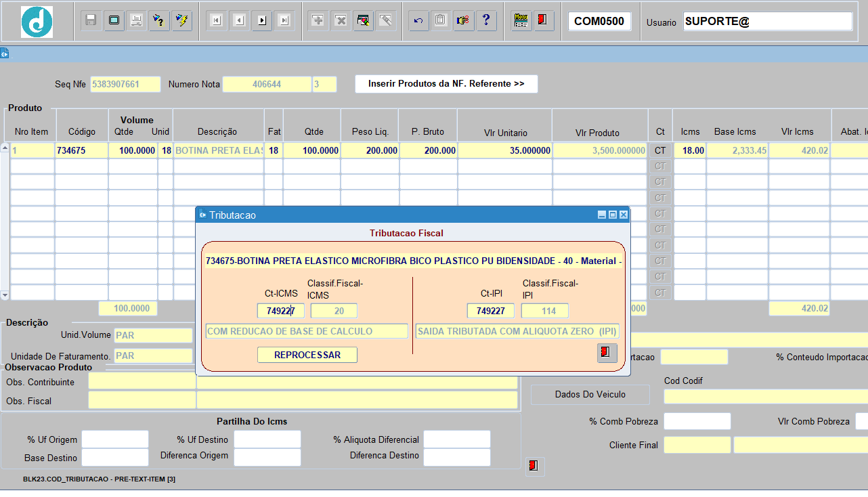868x497 pixels.
Task: Click the % Comb Pobreza field
Action: tap(697, 421)
